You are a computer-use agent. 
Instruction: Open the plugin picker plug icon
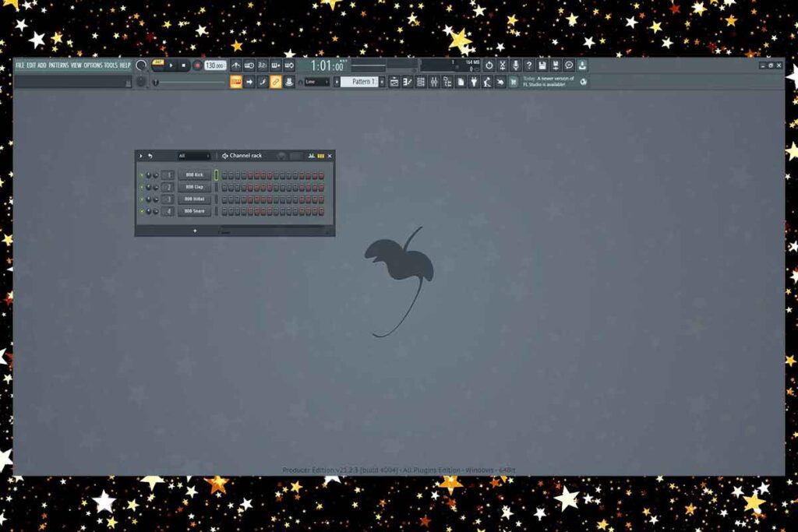tap(474, 82)
